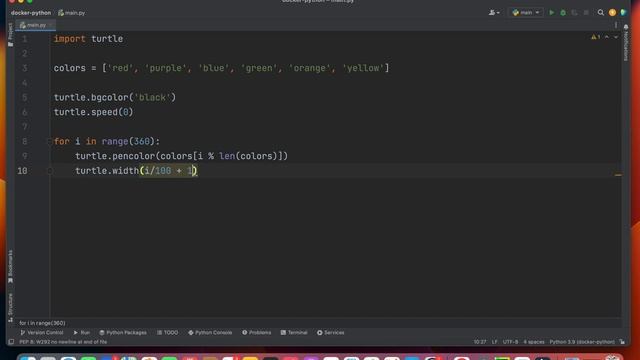Go to previous highlighted error arrow
This screenshot has height=360, width=640.
click(607, 37)
